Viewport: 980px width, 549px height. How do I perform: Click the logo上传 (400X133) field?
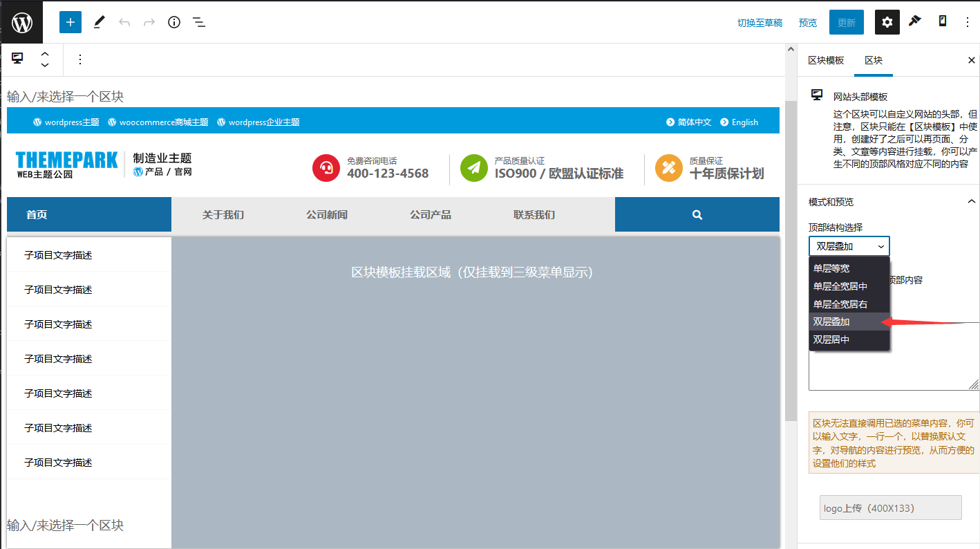(890, 507)
